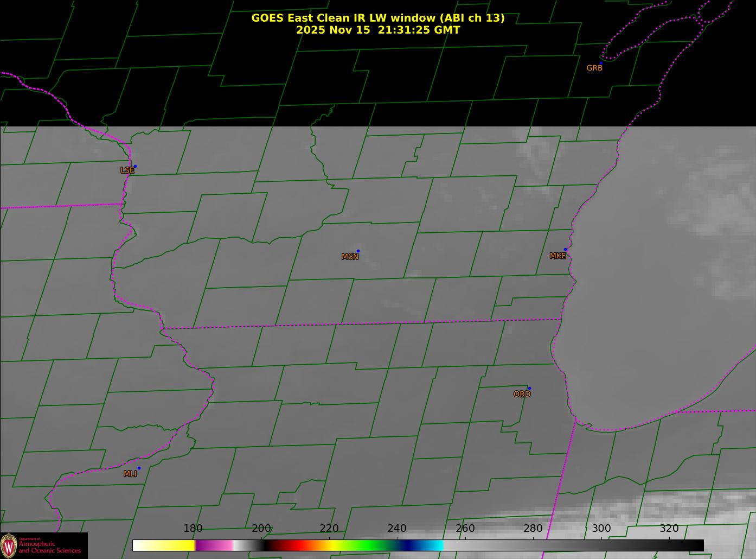
Task: Click the UW crest logo icon
Action: click(9, 545)
